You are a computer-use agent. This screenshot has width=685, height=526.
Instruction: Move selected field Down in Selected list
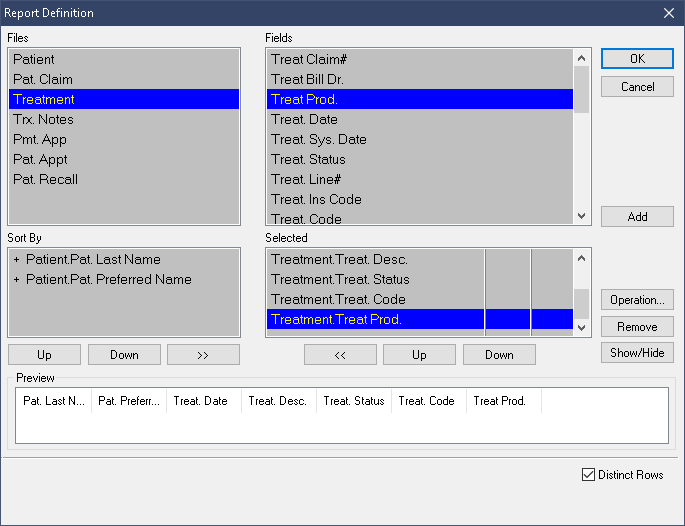click(x=499, y=355)
